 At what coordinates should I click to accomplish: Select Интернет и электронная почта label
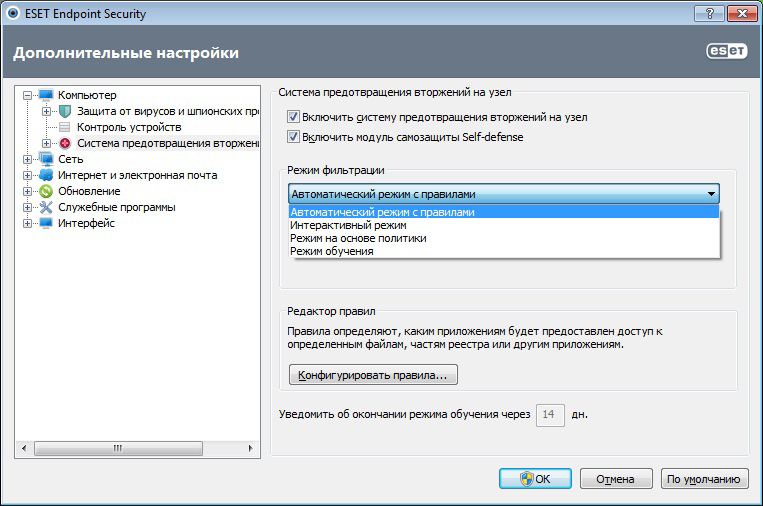[138, 175]
